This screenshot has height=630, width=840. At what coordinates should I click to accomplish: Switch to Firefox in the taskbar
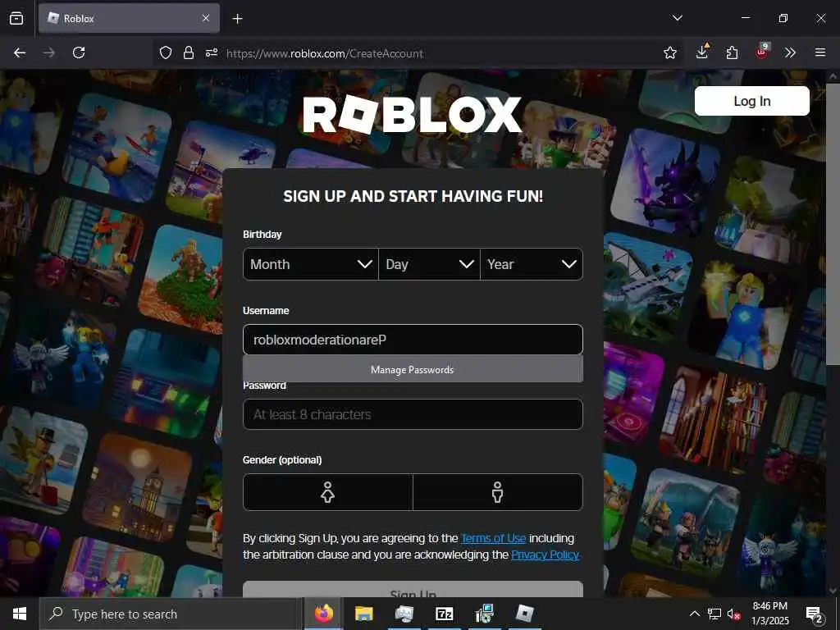[x=323, y=614]
